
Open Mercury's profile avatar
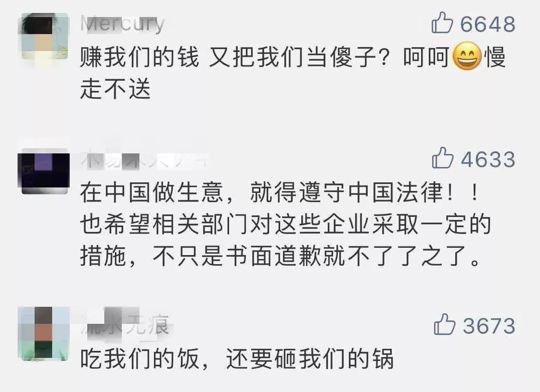coord(45,37)
